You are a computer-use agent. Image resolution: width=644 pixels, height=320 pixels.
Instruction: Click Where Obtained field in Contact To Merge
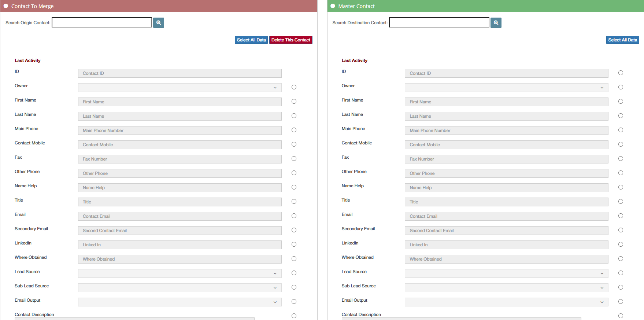[x=179, y=259]
